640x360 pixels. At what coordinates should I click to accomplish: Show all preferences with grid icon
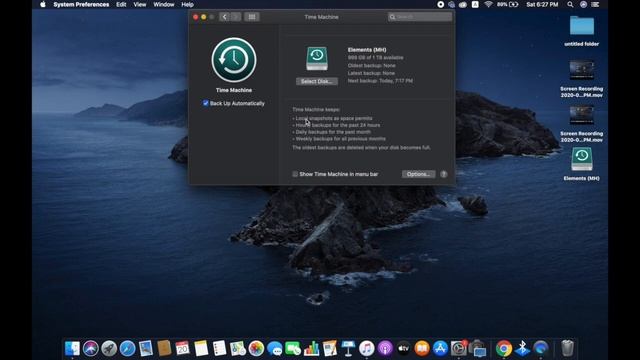[x=252, y=17]
